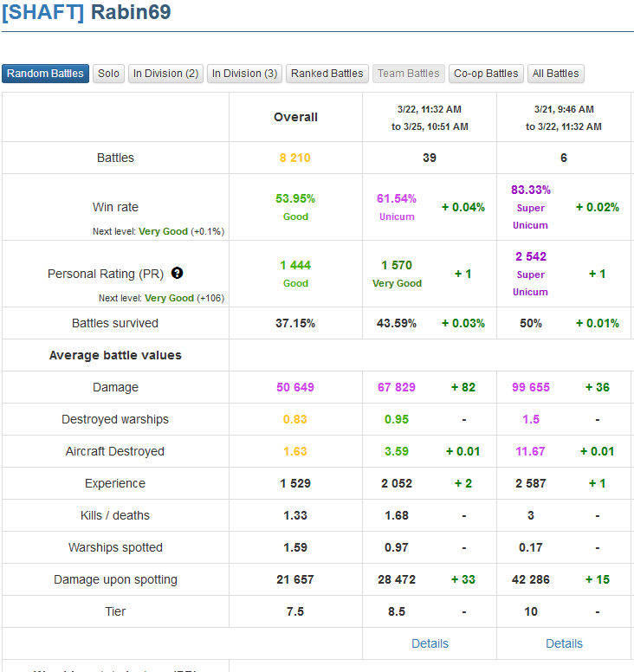The width and height of the screenshot is (634, 672).
Task: Click the Team Battles tab
Action: pos(409,74)
